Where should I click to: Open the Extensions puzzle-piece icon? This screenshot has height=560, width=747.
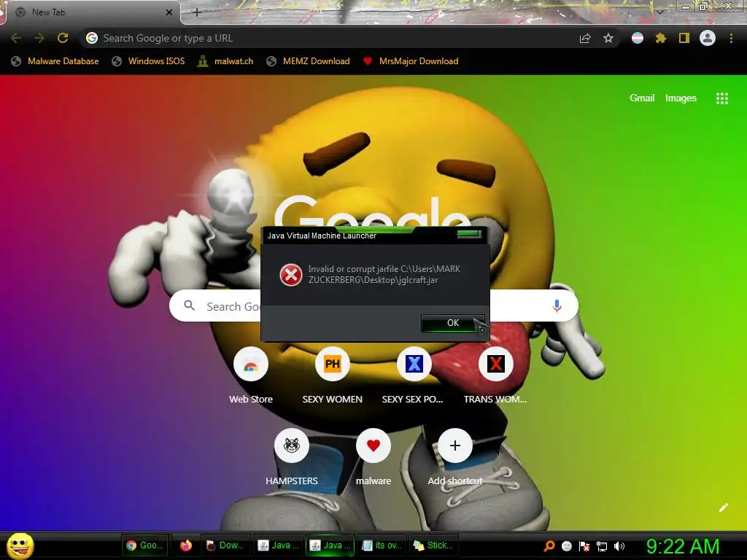(661, 38)
